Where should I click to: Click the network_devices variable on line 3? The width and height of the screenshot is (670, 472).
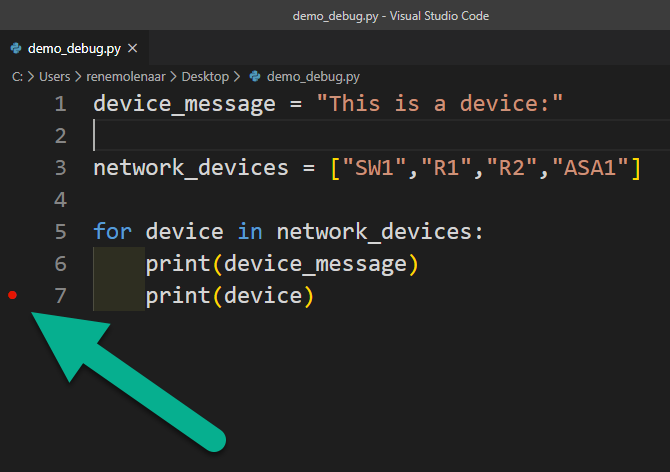point(191,168)
